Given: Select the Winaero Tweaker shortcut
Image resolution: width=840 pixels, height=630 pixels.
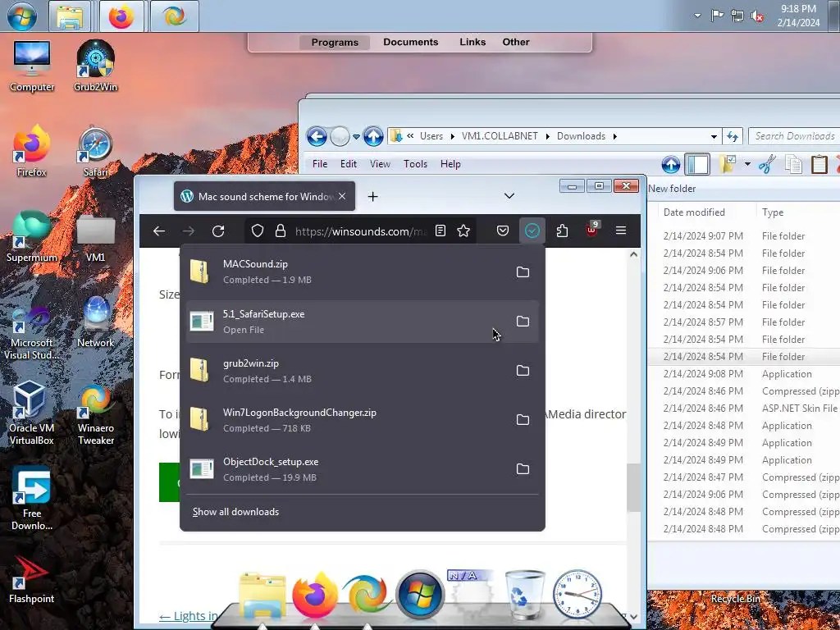Looking at the screenshot, I should pyautogui.click(x=95, y=413).
